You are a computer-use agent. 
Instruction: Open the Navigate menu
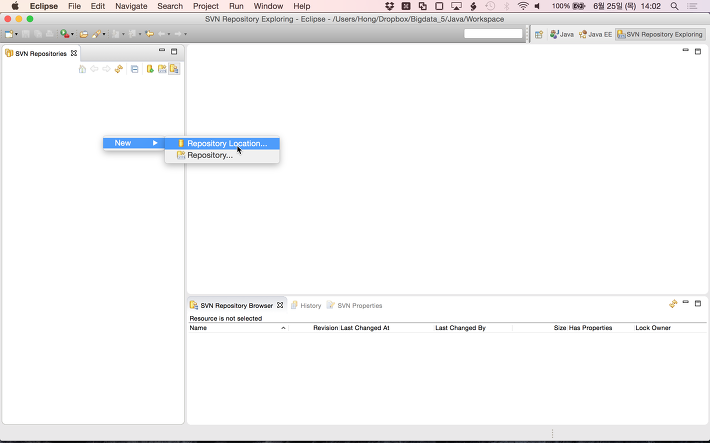coord(131,6)
